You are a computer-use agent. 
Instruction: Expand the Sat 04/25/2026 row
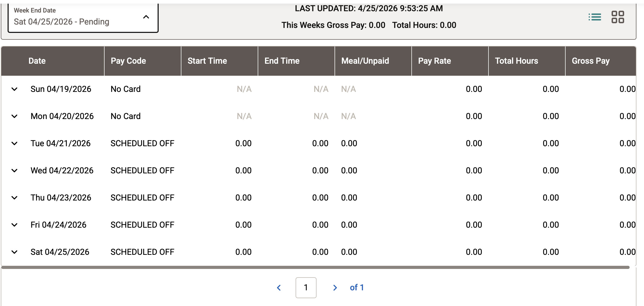[15, 252]
